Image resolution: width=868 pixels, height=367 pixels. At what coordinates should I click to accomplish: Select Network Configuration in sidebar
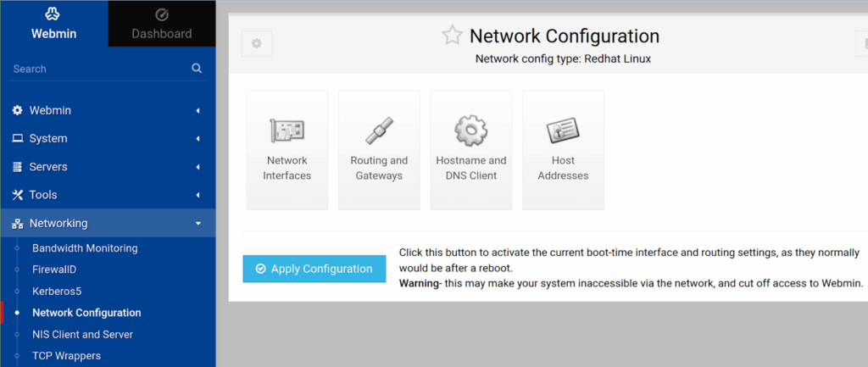(x=86, y=313)
